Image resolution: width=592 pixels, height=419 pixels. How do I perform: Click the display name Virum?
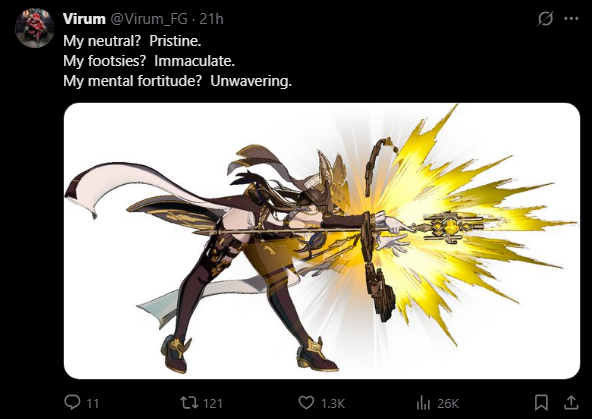(84, 19)
